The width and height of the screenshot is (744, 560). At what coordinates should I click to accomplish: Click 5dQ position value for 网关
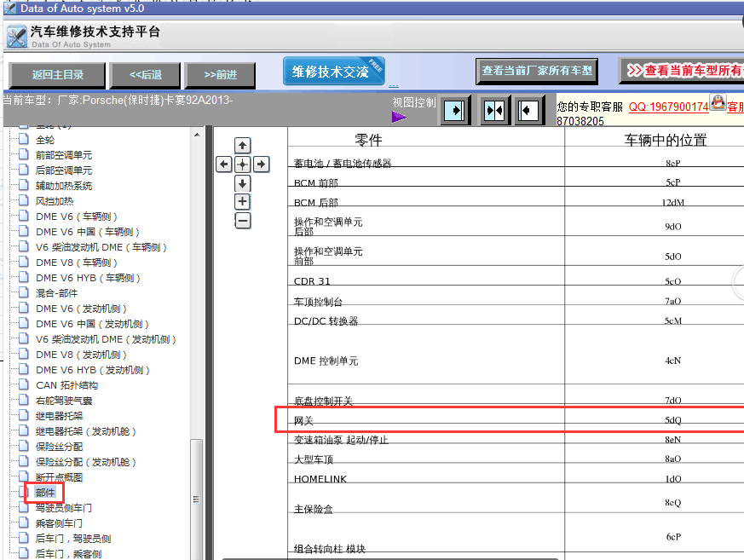tap(672, 420)
